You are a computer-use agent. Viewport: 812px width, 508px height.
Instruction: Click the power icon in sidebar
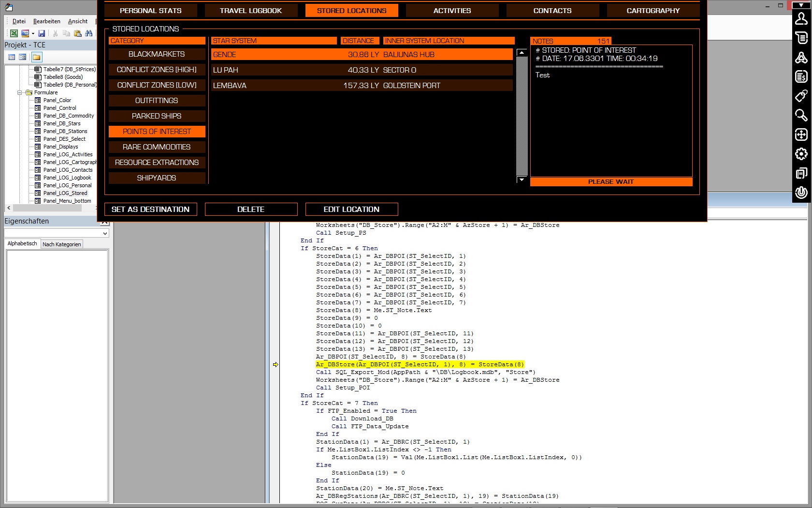pyautogui.click(x=801, y=193)
